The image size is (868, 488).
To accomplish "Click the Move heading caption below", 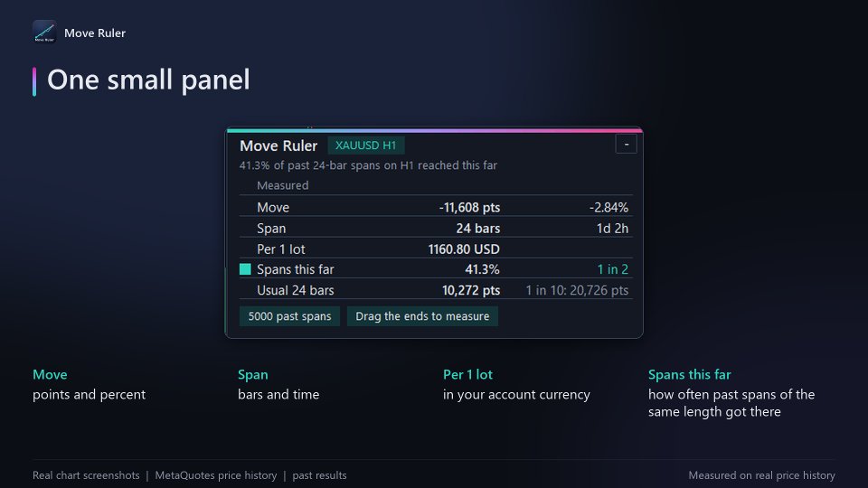I will 50,374.
